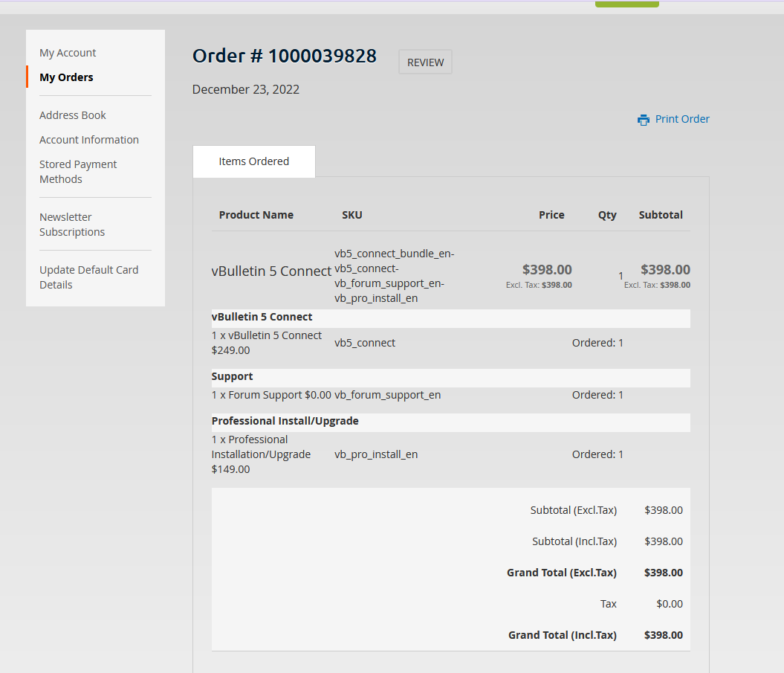
Task: Open Address Book in sidebar
Action: tap(73, 115)
